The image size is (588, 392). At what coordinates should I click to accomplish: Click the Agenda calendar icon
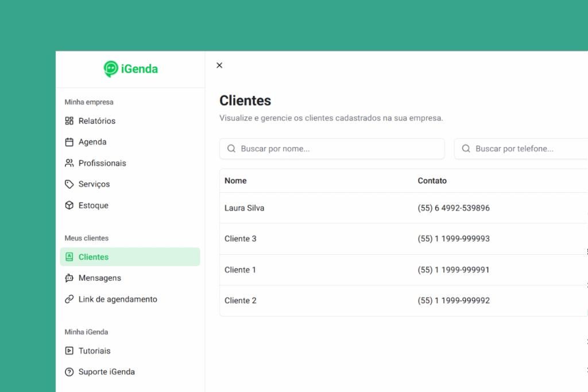tap(69, 142)
